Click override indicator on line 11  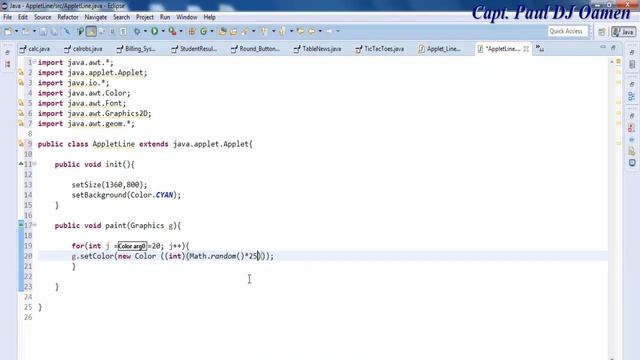21,164
